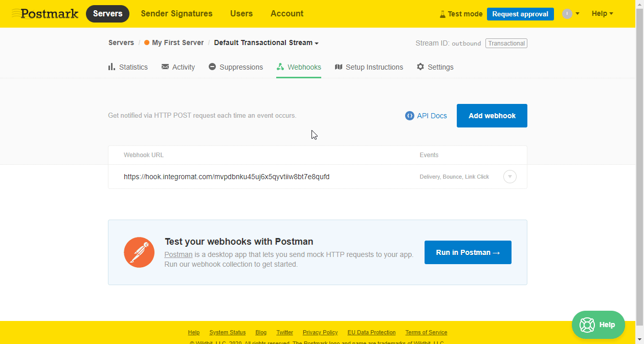Expand the webhook row options arrow

coord(510,177)
